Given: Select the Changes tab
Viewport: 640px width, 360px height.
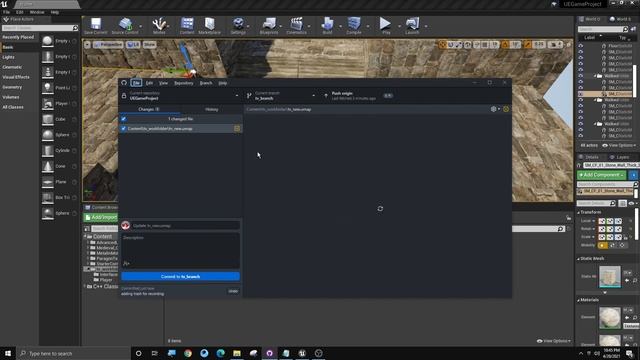Looking at the screenshot, I should tap(149, 109).
